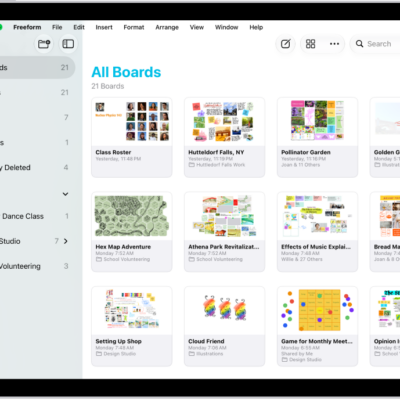Click the magnifying glass search icon
Viewport: 400px width, 400px height.
point(359,44)
